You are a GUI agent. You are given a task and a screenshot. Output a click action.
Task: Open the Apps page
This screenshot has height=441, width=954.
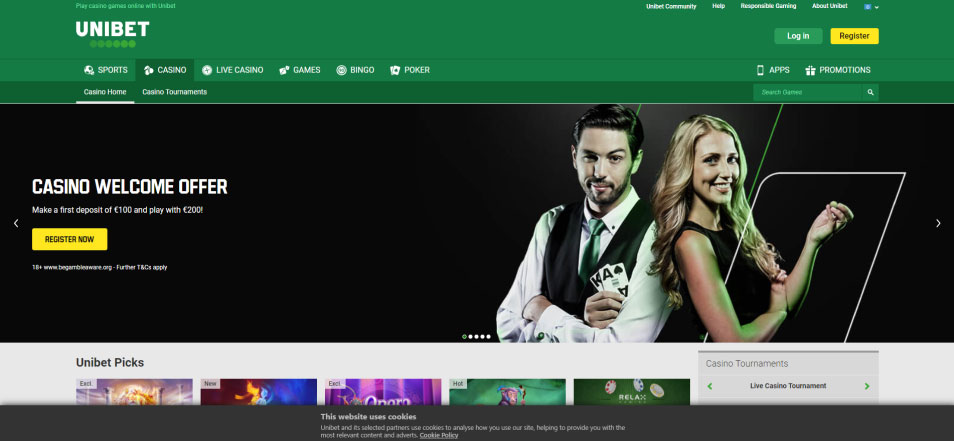[x=773, y=70]
